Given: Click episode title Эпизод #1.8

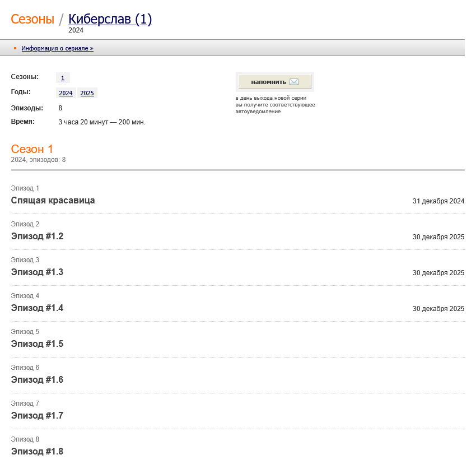Looking at the screenshot, I should click(37, 452).
